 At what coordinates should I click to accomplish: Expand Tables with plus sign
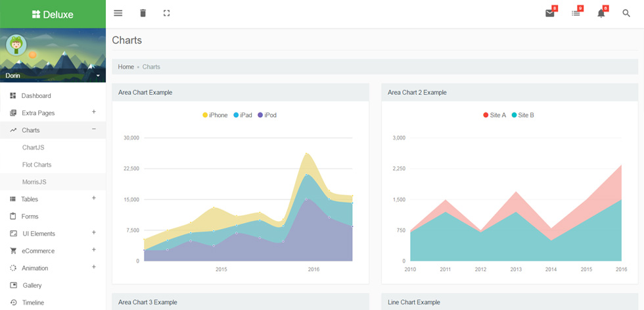pos(94,197)
